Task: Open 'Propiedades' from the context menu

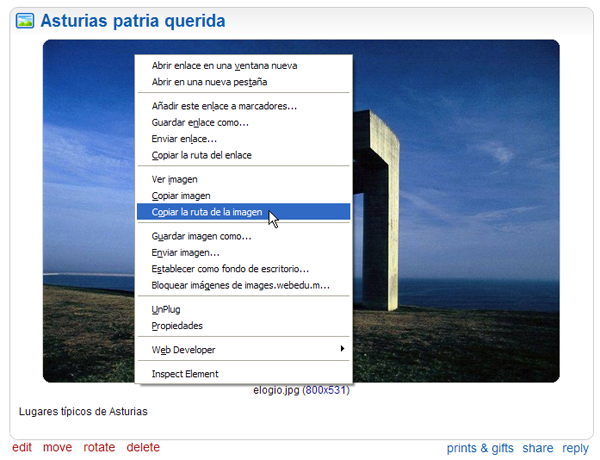Action: pyautogui.click(x=177, y=326)
